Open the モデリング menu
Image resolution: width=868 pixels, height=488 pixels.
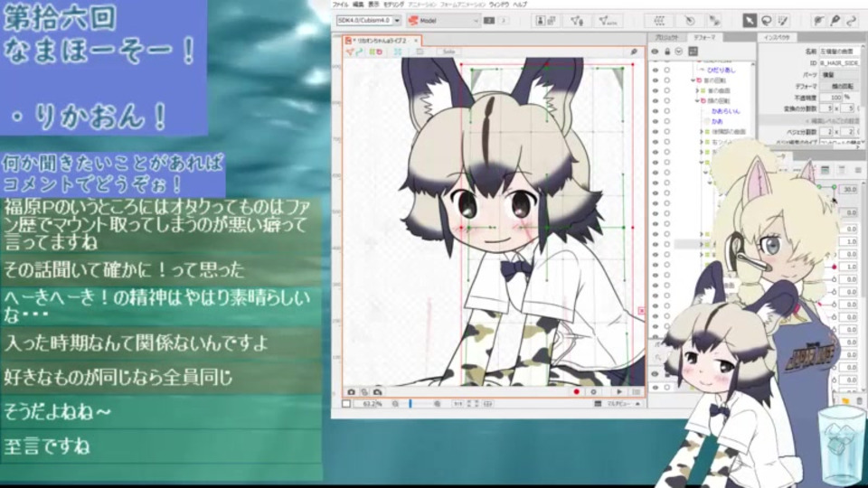click(x=393, y=5)
